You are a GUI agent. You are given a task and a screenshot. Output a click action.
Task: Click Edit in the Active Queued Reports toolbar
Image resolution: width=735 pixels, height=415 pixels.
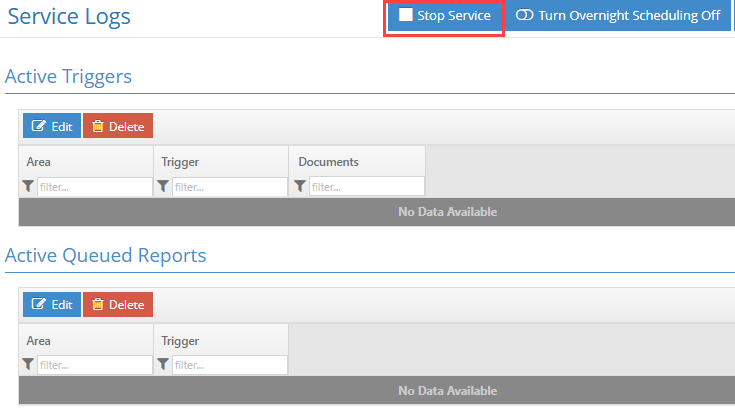click(x=52, y=305)
